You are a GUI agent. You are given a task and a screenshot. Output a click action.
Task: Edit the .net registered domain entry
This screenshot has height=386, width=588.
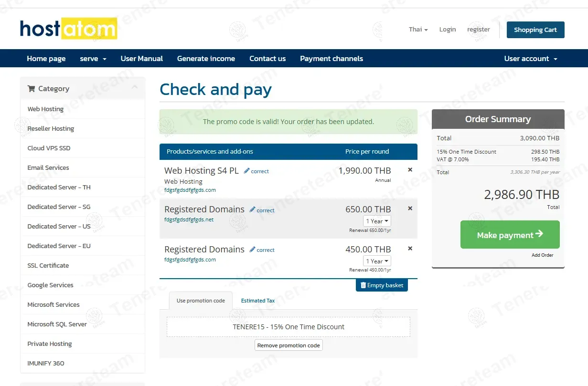[262, 210]
